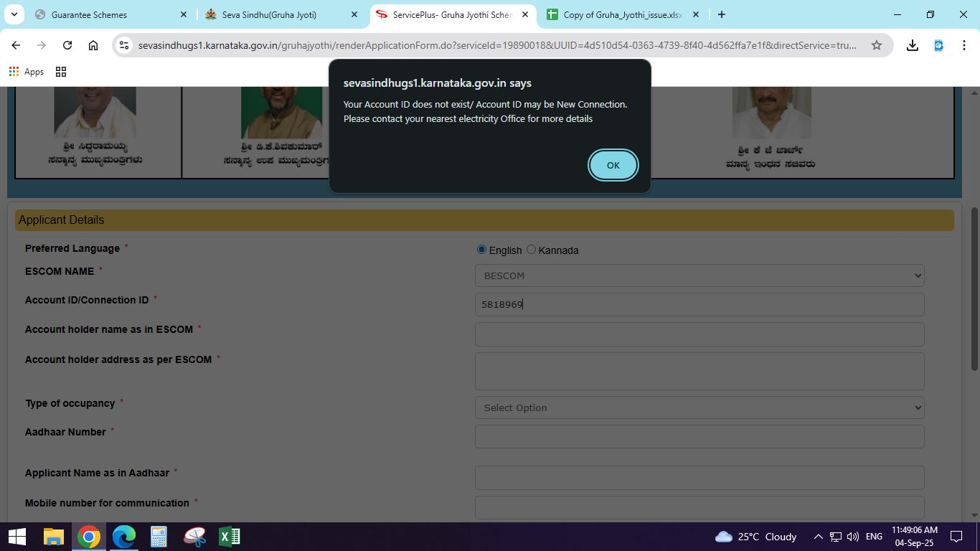Open the tab groups grid icon

tap(61, 72)
